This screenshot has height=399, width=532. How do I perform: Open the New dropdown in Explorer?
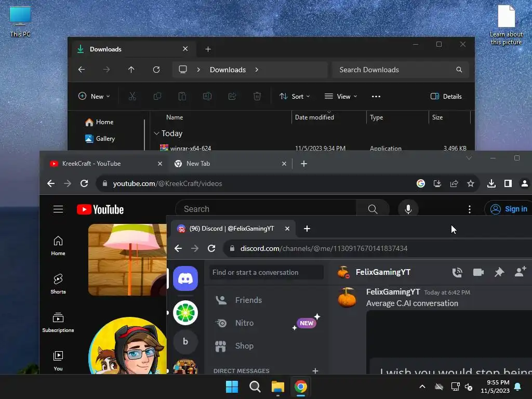[x=94, y=96]
